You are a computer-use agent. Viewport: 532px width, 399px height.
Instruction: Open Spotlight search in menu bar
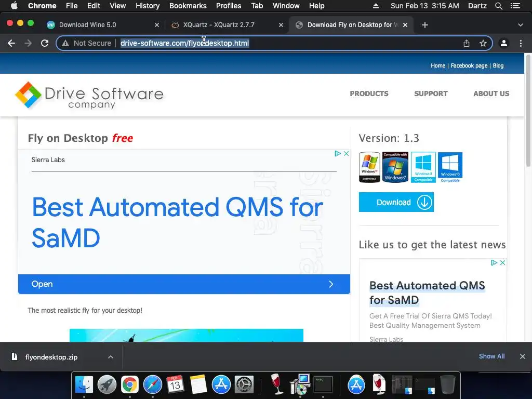[x=498, y=6]
